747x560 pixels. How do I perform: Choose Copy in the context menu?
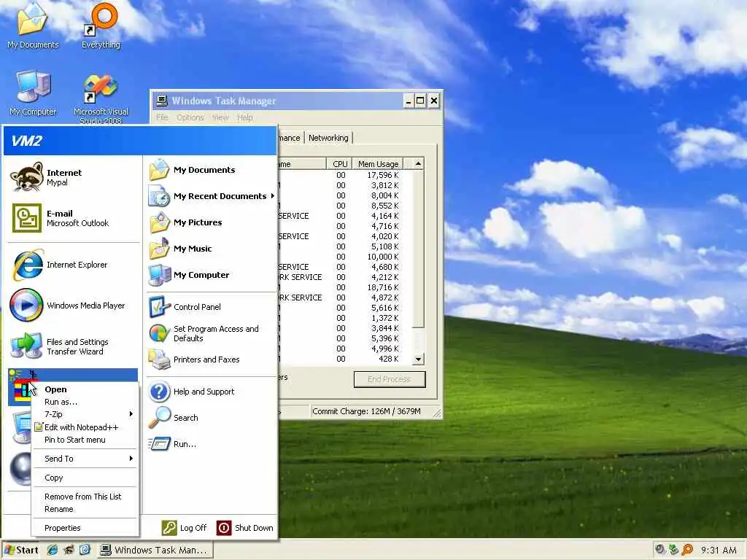tap(85, 478)
